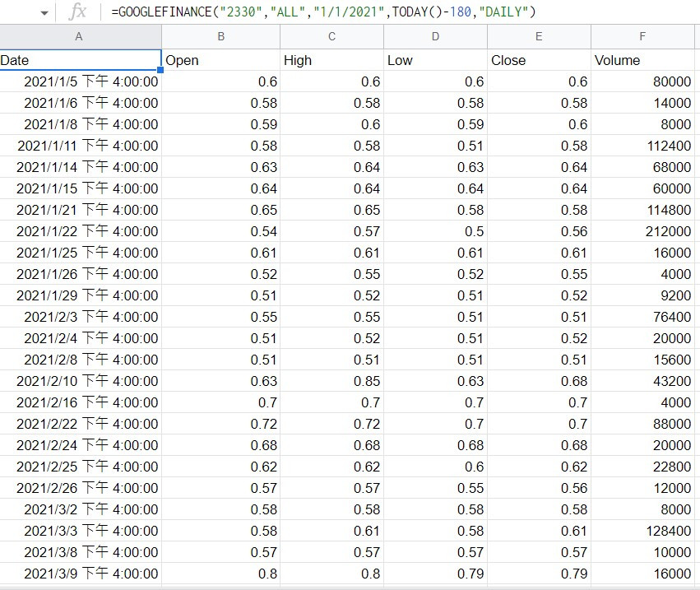The image size is (700, 590).
Task: Select date cell 2021/2/10
Action: [81, 381]
